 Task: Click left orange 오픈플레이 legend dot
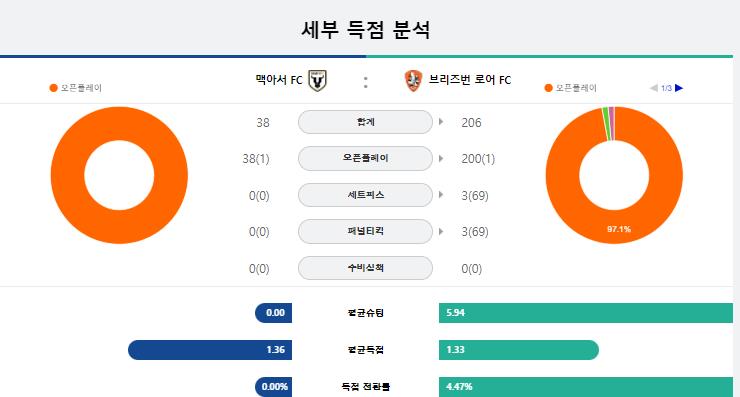53,88
